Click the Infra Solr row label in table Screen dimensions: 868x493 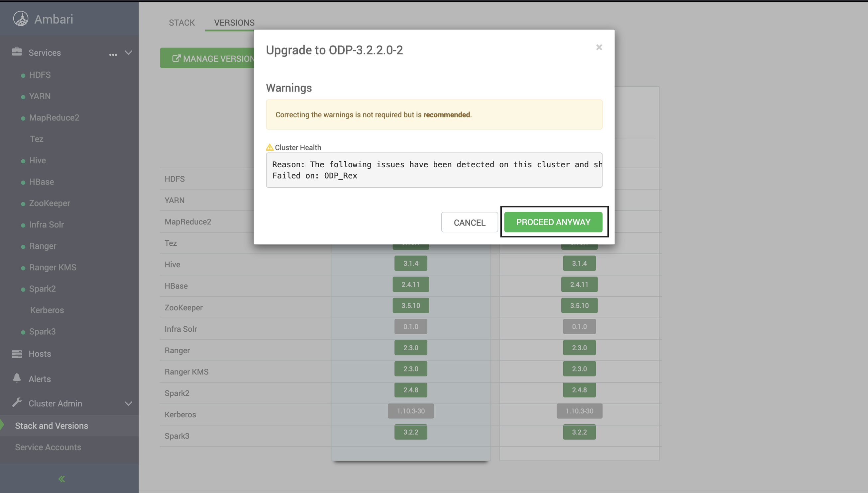(x=181, y=329)
